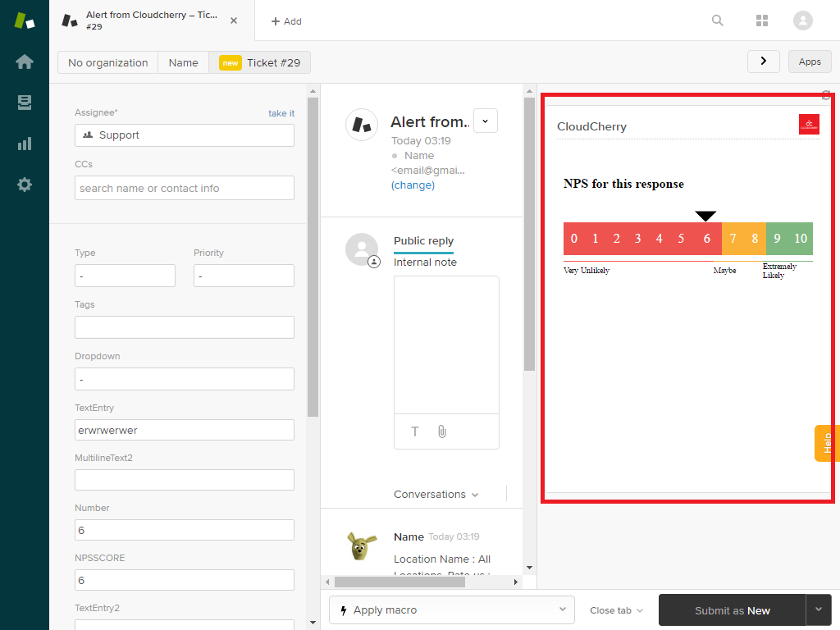Click the take it link
The height and width of the screenshot is (630, 840).
tap(281, 113)
